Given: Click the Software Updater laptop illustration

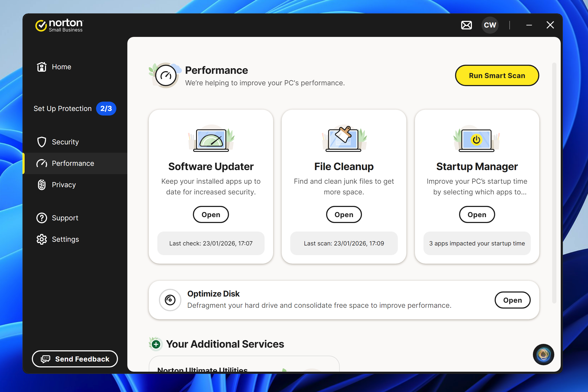Looking at the screenshot, I should click(211, 139).
